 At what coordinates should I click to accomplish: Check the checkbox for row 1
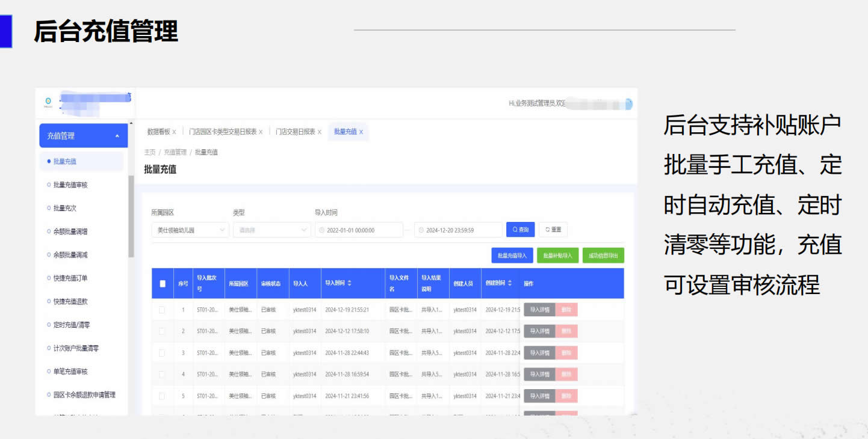coord(161,310)
